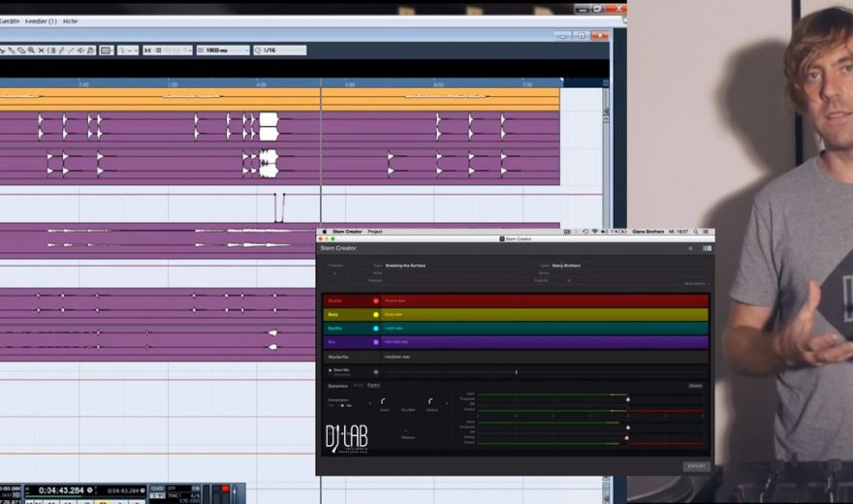
Task: Open the Hilfe menu
Action: pos(70,20)
